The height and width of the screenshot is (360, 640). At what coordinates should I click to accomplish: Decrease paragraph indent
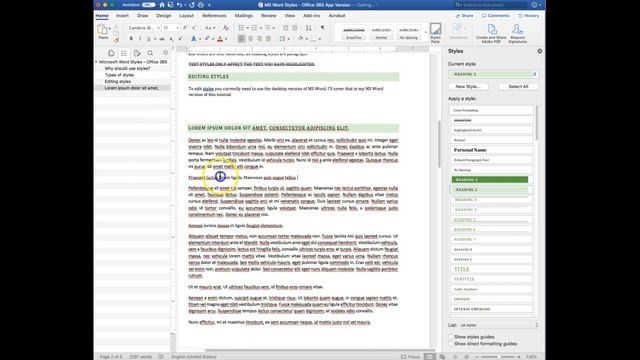click(x=285, y=28)
